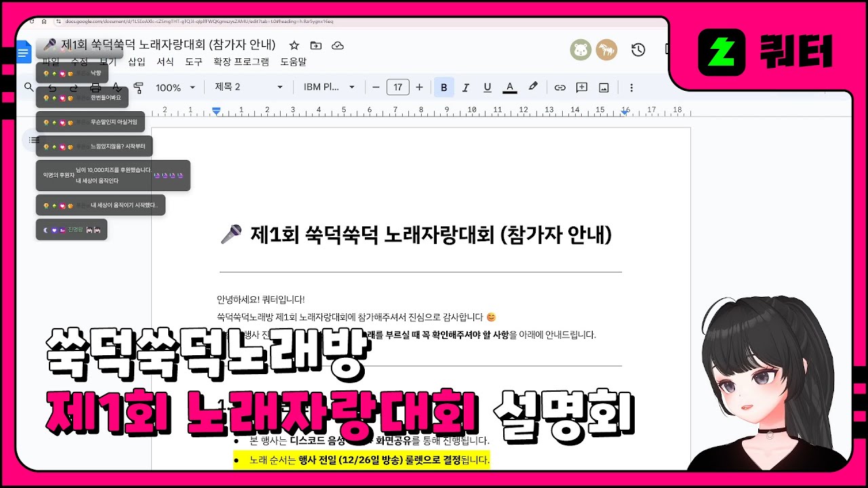The image size is (868, 488).
Task: Open the IBM Pl... font dropdown
Action: click(330, 87)
